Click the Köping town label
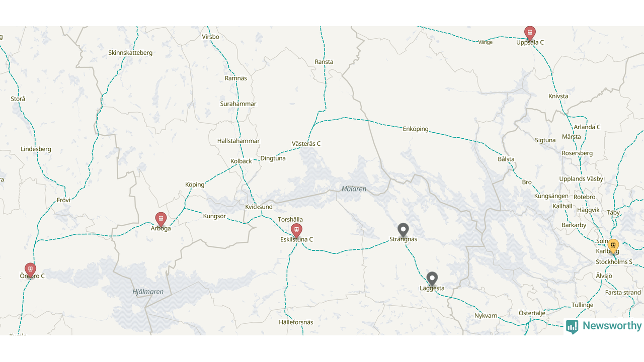 click(x=195, y=185)
